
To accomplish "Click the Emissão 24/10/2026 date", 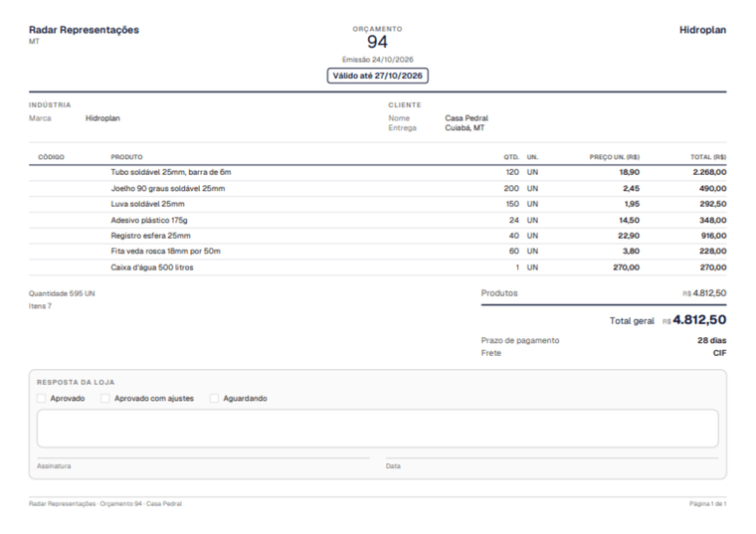I will [x=378, y=60].
